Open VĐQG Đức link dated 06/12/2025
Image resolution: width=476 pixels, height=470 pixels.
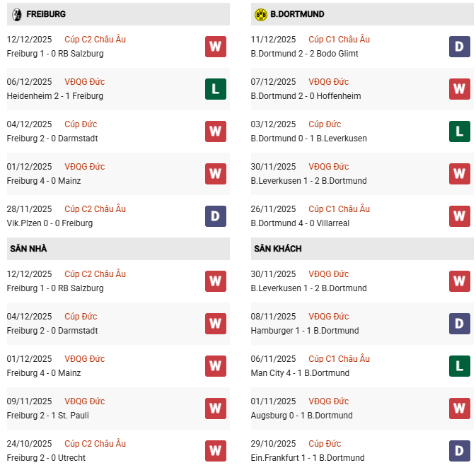(x=84, y=82)
